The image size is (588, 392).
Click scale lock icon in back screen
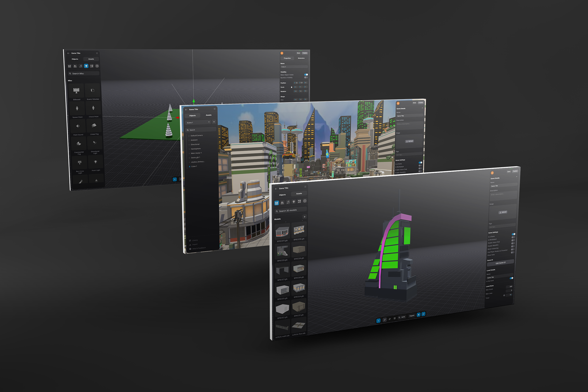(x=291, y=87)
